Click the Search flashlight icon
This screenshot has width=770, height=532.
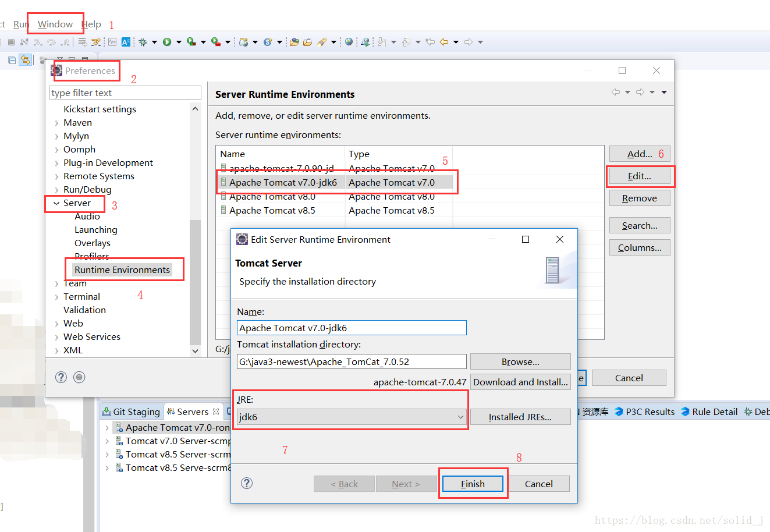322,42
